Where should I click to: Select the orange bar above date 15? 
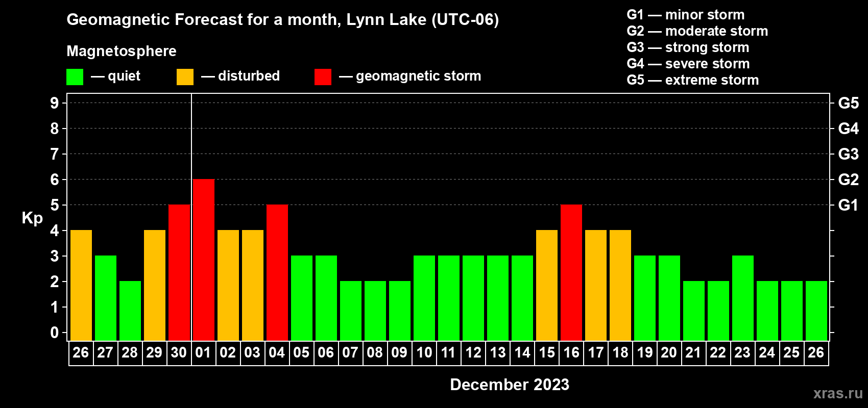pos(547,286)
